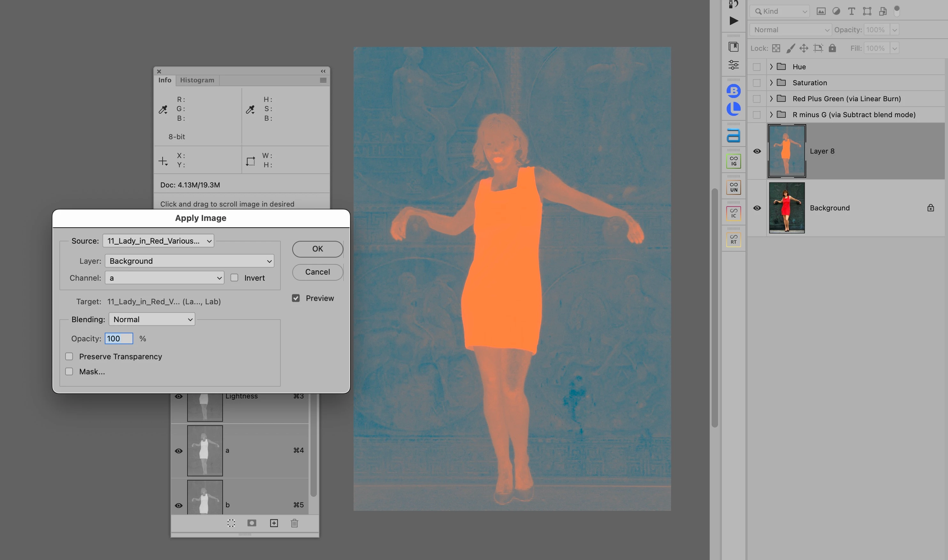Uncheck the Preview checkbox

tap(296, 298)
